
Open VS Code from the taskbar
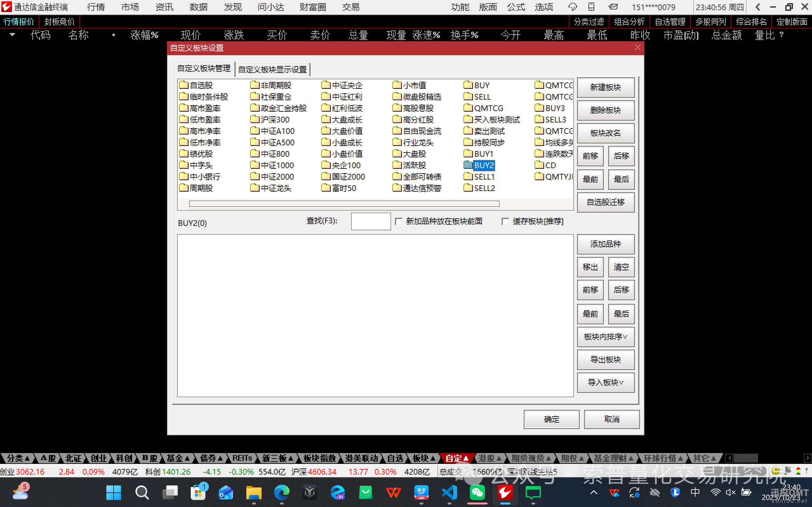(449, 493)
